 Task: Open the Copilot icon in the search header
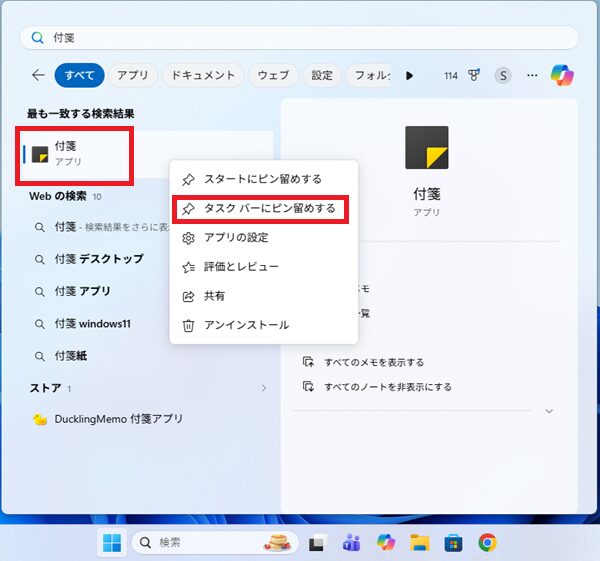coord(562,75)
